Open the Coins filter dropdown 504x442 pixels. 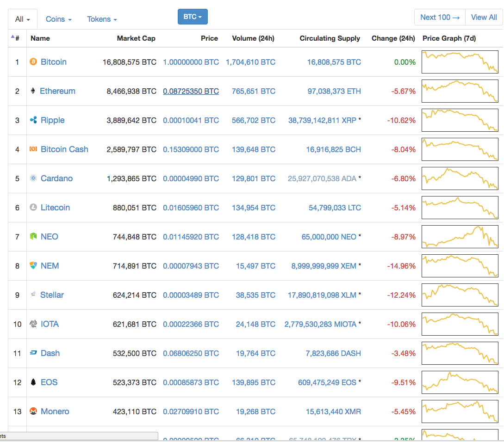point(58,19)
